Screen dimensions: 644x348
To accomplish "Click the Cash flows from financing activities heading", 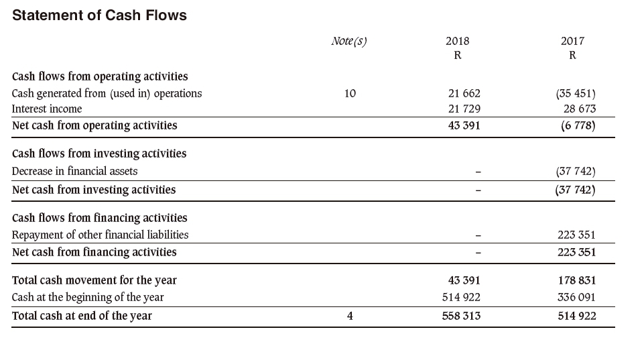I will tap(100, 218).
